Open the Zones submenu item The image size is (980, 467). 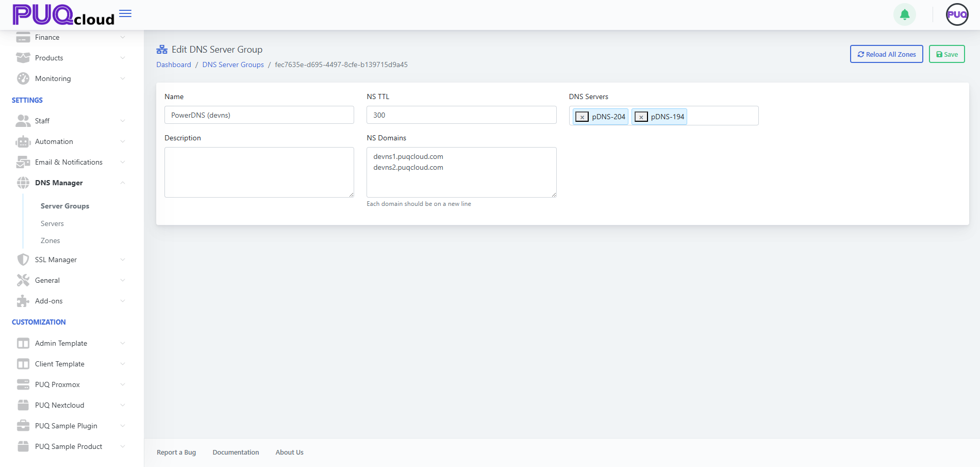[51, 240]
